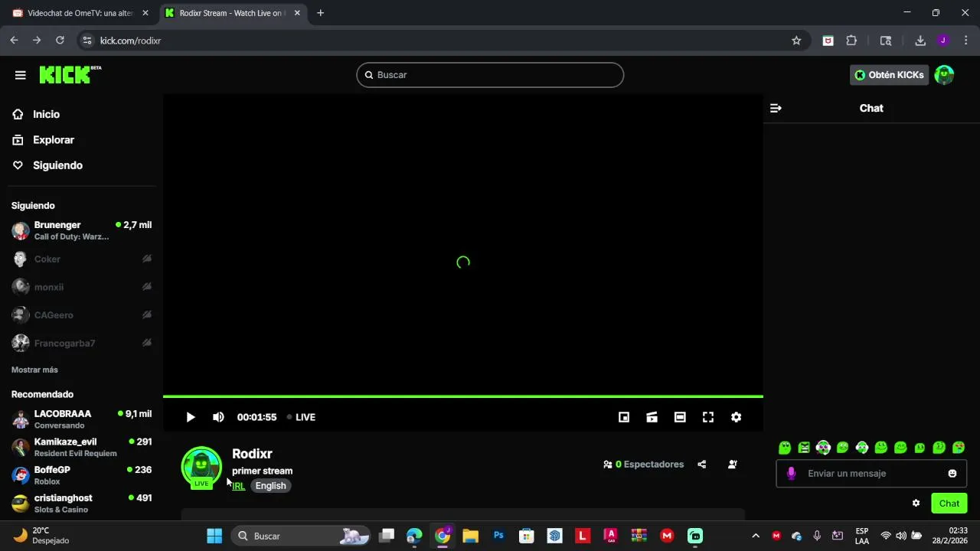Image resolution: width=980 pixels, height=551 pixels.
Task: Insert the angry square emote
Action: coord(804,448)
